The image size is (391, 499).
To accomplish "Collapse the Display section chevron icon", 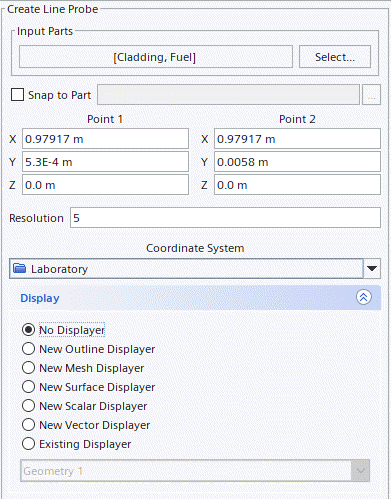I will pos(364,297).
